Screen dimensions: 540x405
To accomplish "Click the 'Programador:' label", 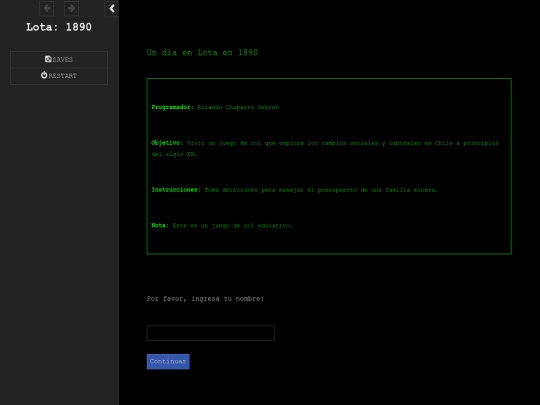I will (173, 107).
